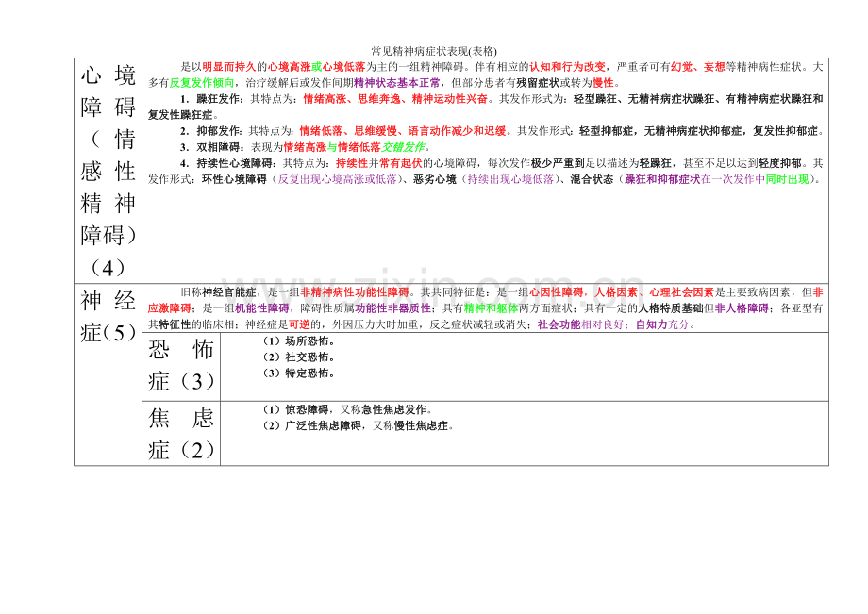Click the line (2) 广泛性焦虑障碍

click(x=358, y=426)
